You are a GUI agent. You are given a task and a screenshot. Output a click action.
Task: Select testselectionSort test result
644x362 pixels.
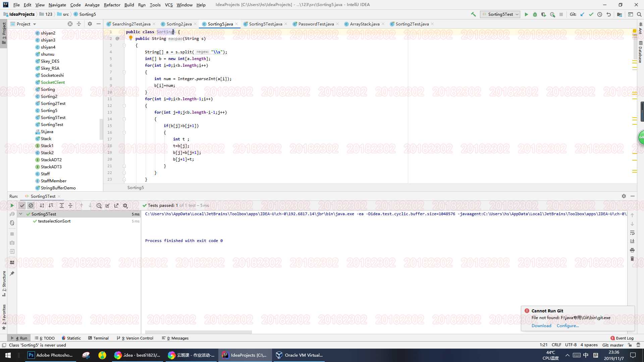click(54, 221)
